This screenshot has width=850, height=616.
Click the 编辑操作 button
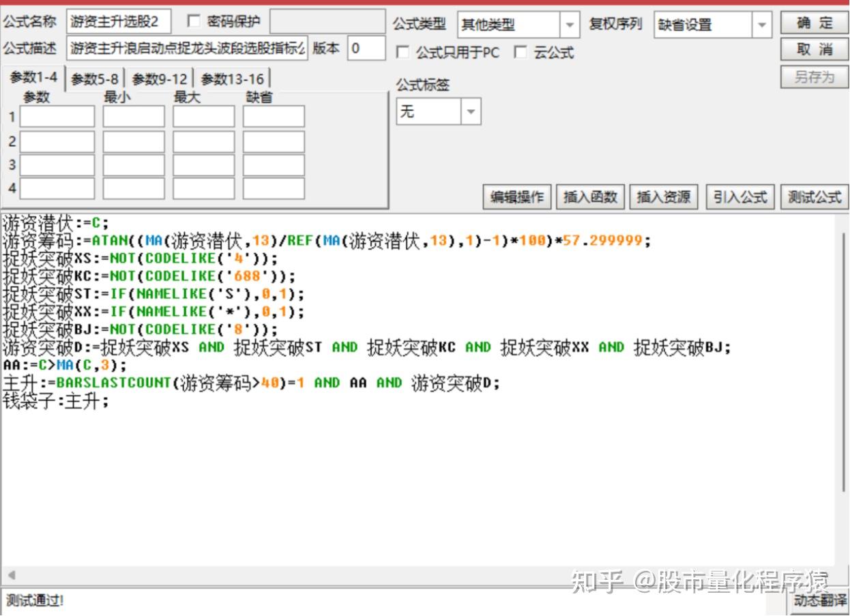tap(517, 197)
